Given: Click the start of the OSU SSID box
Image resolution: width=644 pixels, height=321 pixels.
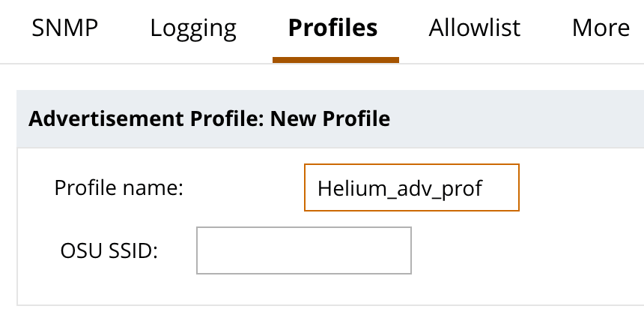Looking at the screenshot, I should [x=204, y=250].
